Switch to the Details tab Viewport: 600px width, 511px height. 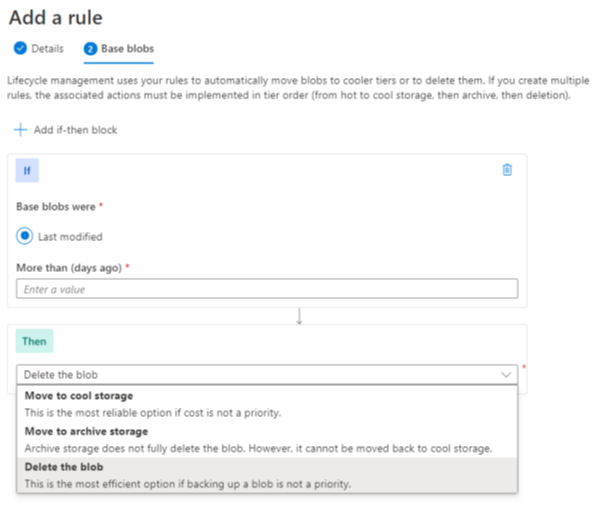tap(39, 49)
